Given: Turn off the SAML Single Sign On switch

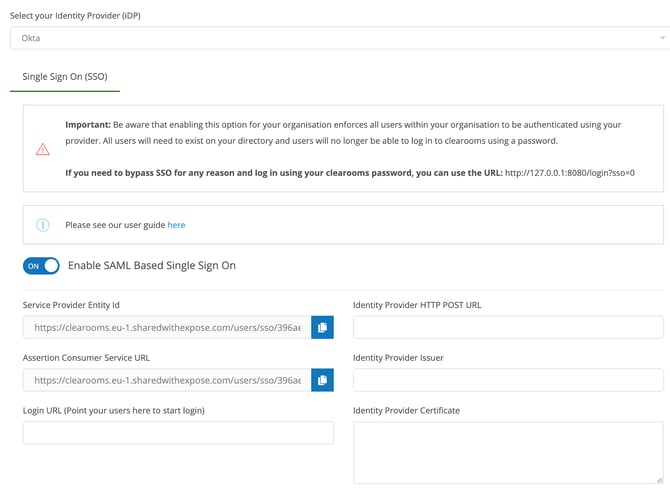Looking at the screenshot, I should [x=41, y=266].
